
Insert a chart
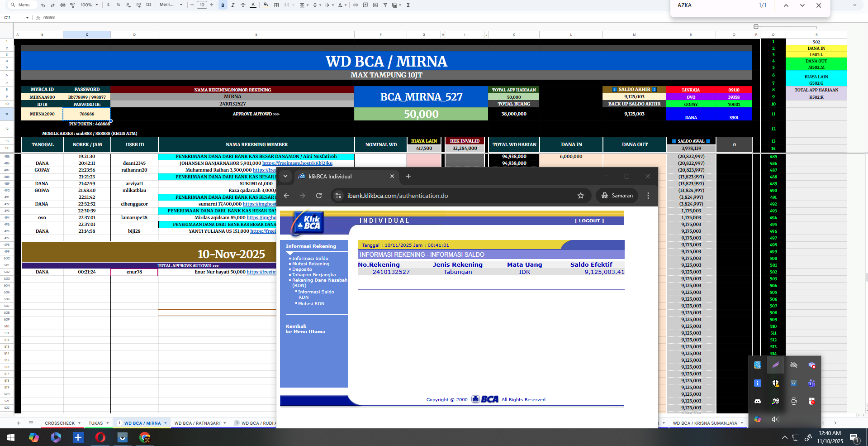[375, 5]
